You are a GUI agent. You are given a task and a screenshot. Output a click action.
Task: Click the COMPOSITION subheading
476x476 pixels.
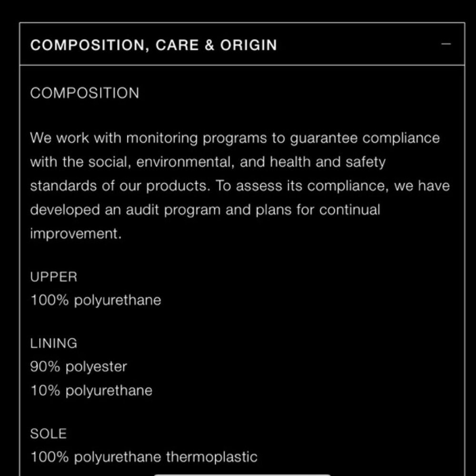pos(85,93)
